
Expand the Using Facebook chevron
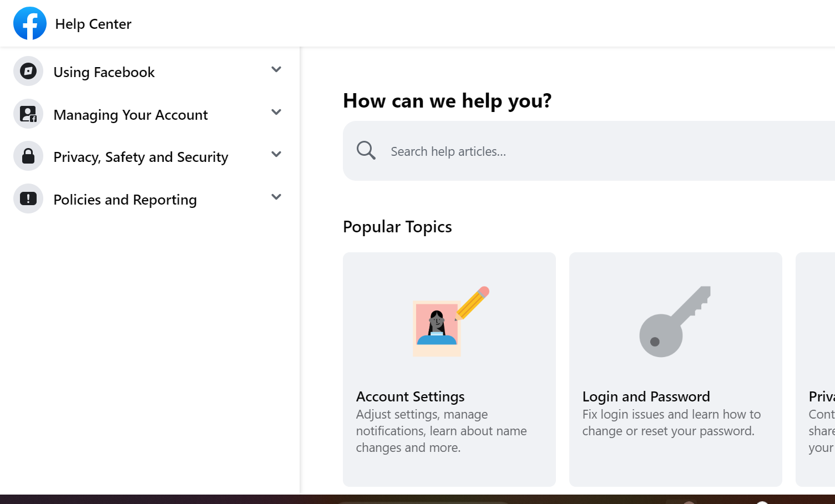276,69
